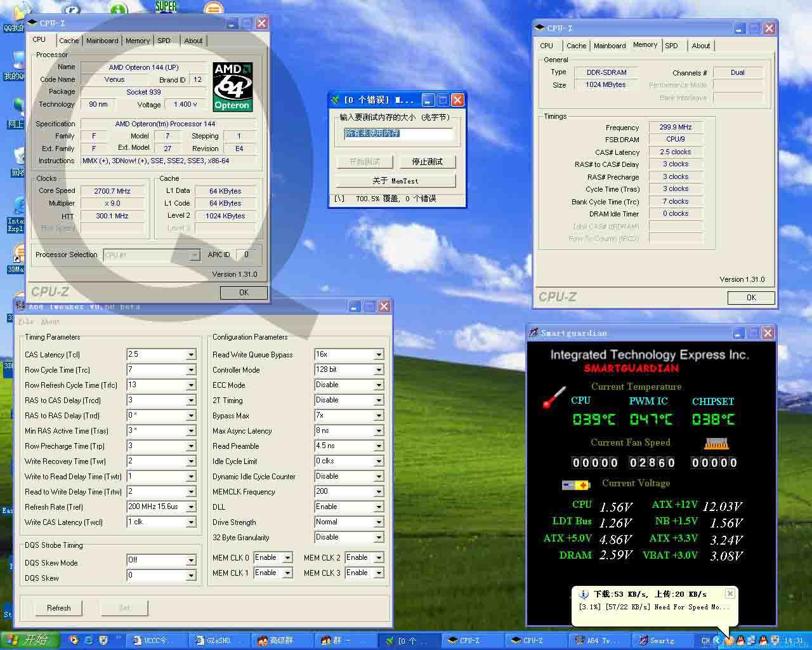Expand the Refresh Rate (Tref) dropdown
This screenshot has width=812, height=650.
click(191, 507)
